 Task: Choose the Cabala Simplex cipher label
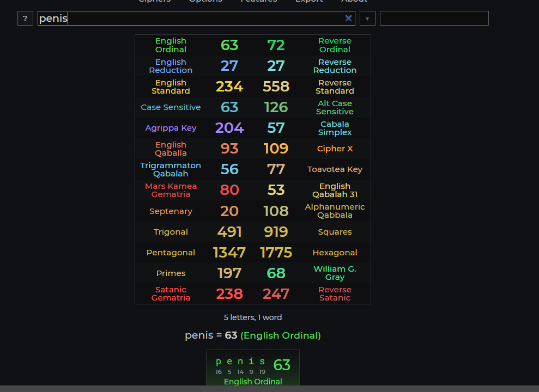coord(335,128)
